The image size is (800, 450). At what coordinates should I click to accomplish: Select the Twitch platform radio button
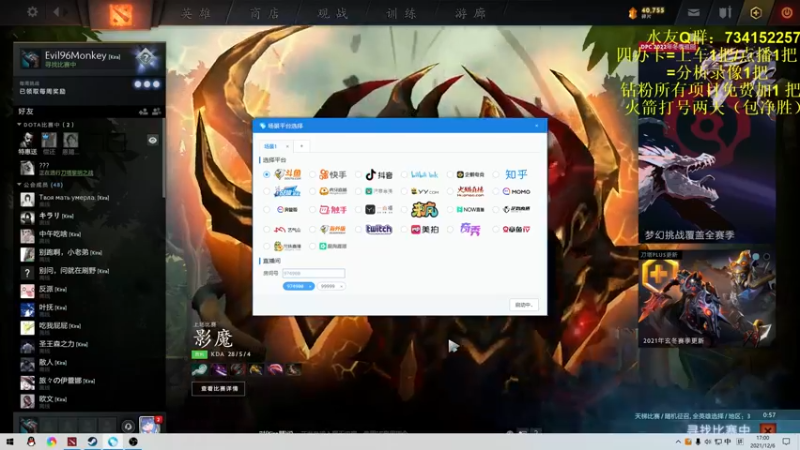(358, 230)
